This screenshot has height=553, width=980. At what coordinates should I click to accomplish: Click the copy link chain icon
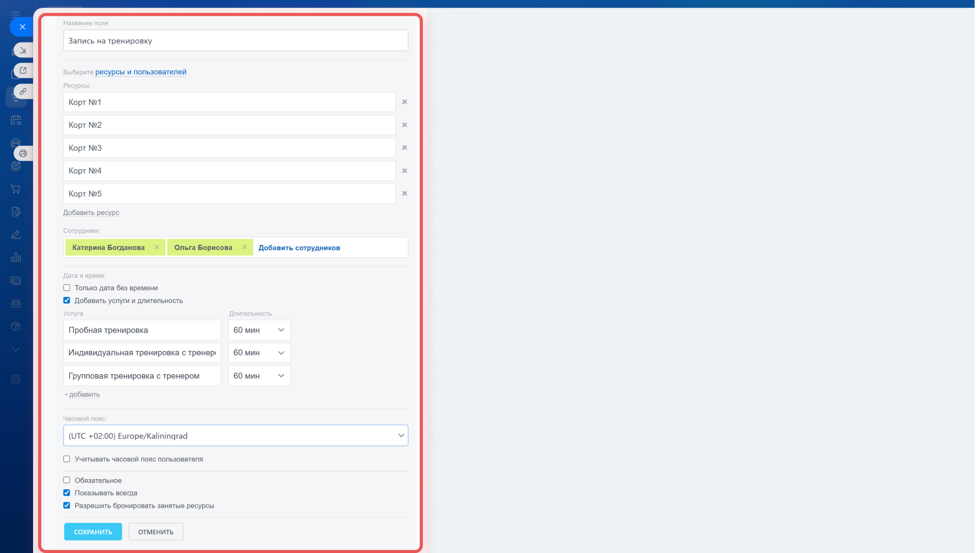23,91
